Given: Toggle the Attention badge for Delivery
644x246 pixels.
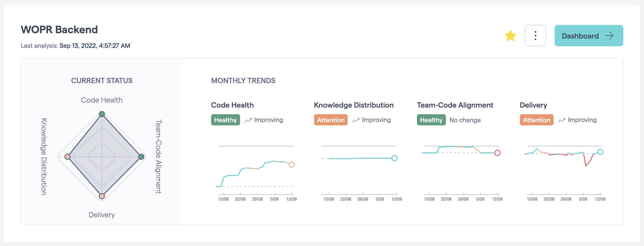Looking at the screenshot, I should tap(536, 120).
